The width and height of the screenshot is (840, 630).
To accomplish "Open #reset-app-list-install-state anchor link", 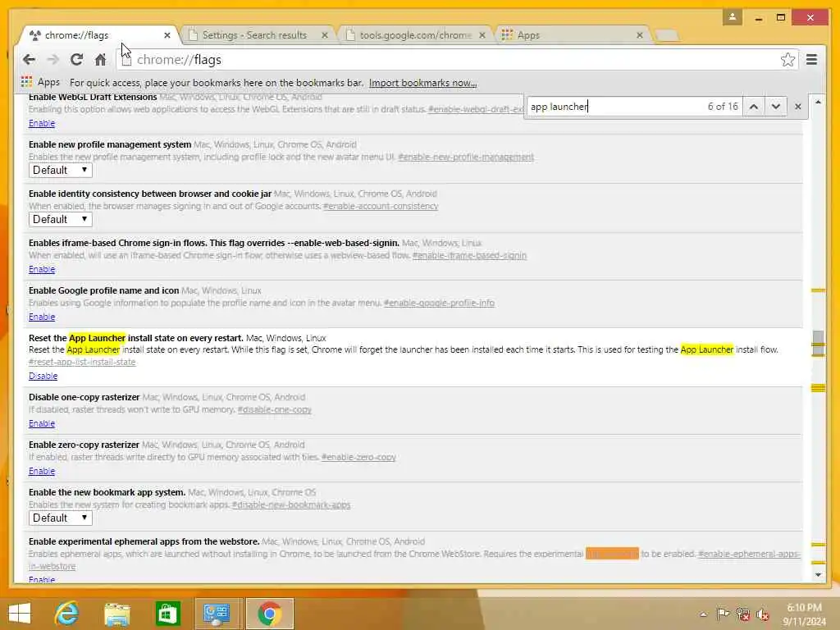I will tap(82, 362).
